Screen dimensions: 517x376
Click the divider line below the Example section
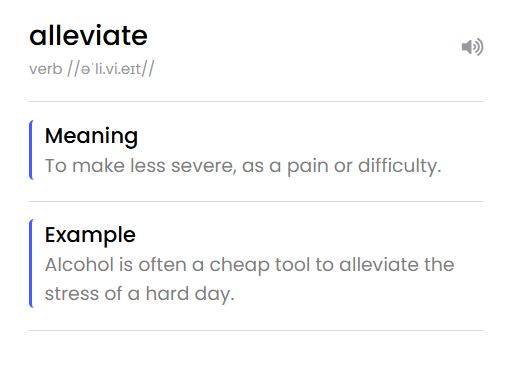256,330
